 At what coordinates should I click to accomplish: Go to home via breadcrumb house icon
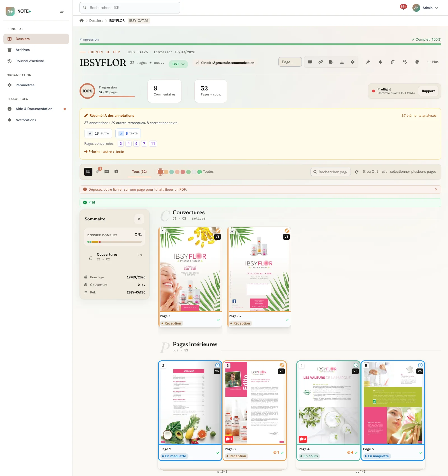click(81, 20)
